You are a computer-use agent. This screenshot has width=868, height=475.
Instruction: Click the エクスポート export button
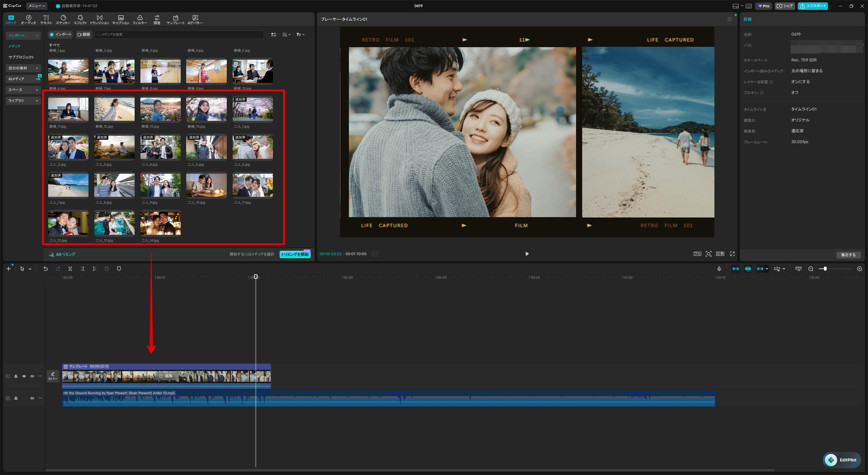[x=813, y=6]
